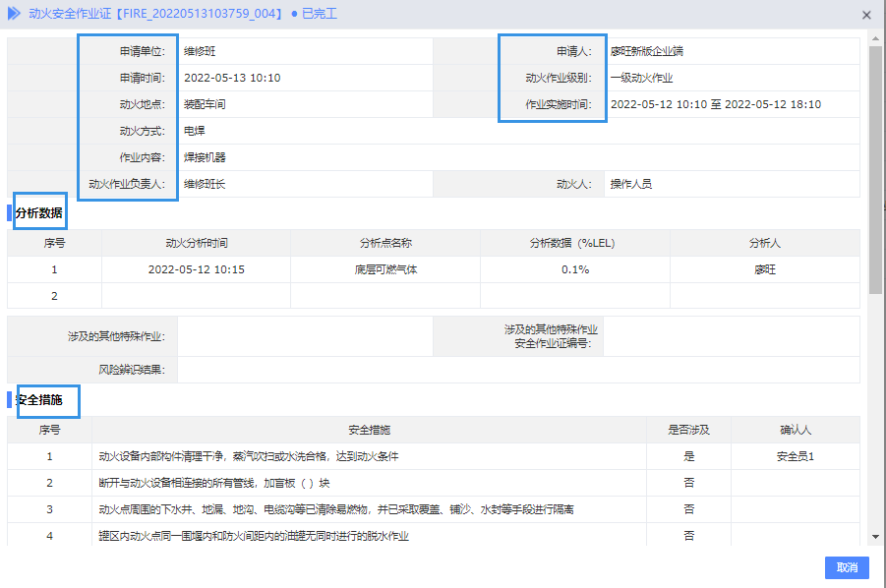Click the 作业实施时间 date range value

point(716,104)
